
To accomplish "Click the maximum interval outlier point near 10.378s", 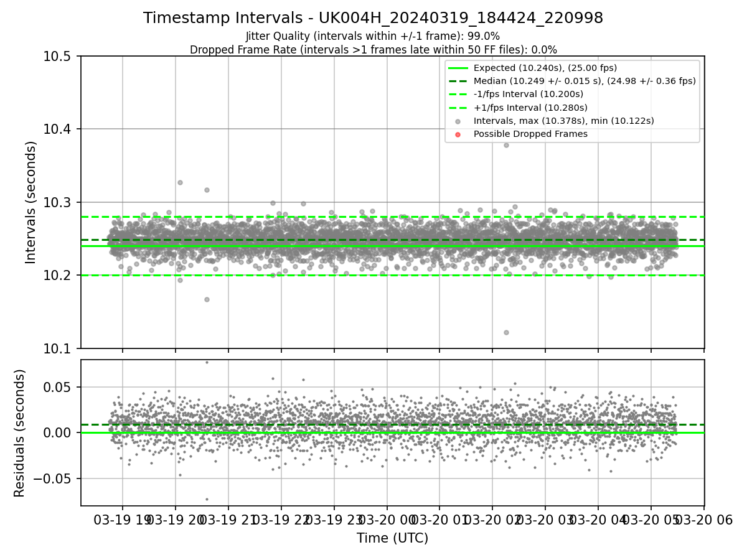I will pyautogui.click(x=506, y=145).
